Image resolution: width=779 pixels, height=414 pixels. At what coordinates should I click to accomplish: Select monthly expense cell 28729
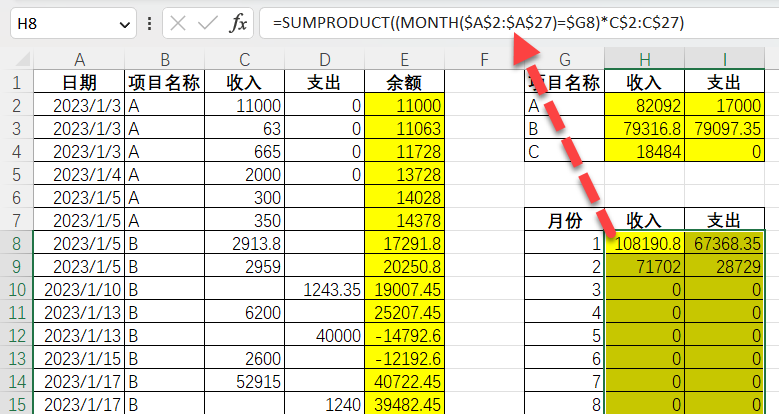724,266
